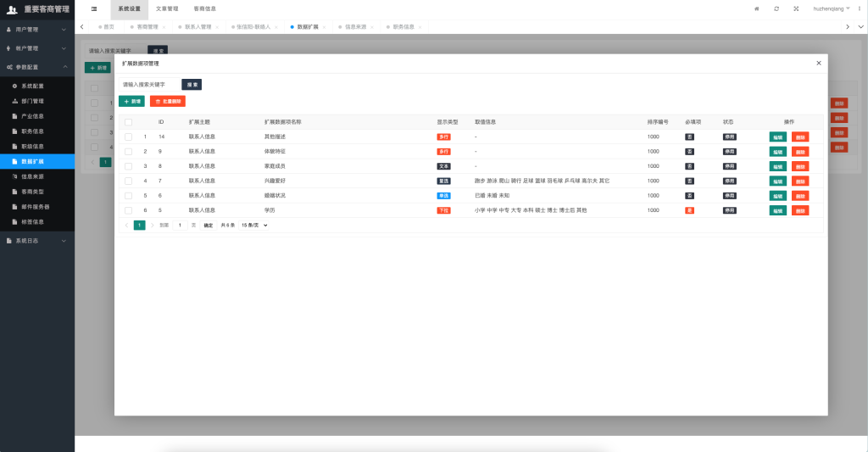868x452 pixels.
Task: Open 部门管理 in the sidebar
Action: 32,101
